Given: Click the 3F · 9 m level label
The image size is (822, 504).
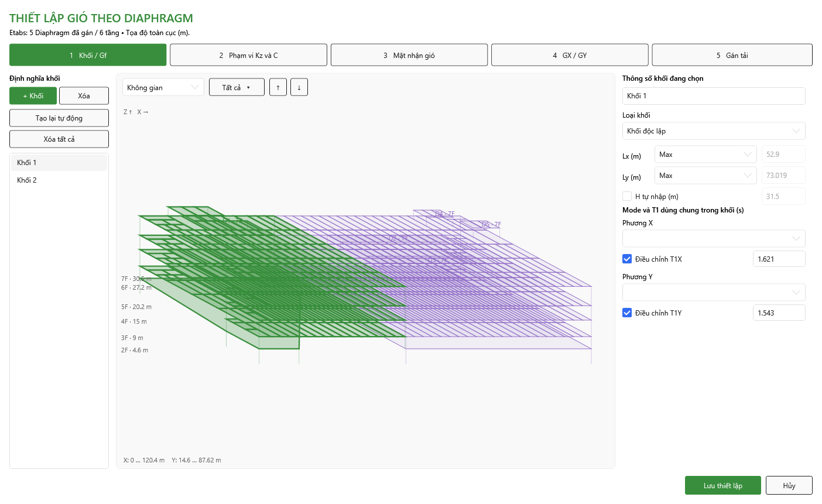Looking at the screenshot, I should pyautogui.click(x=132, y=338).
